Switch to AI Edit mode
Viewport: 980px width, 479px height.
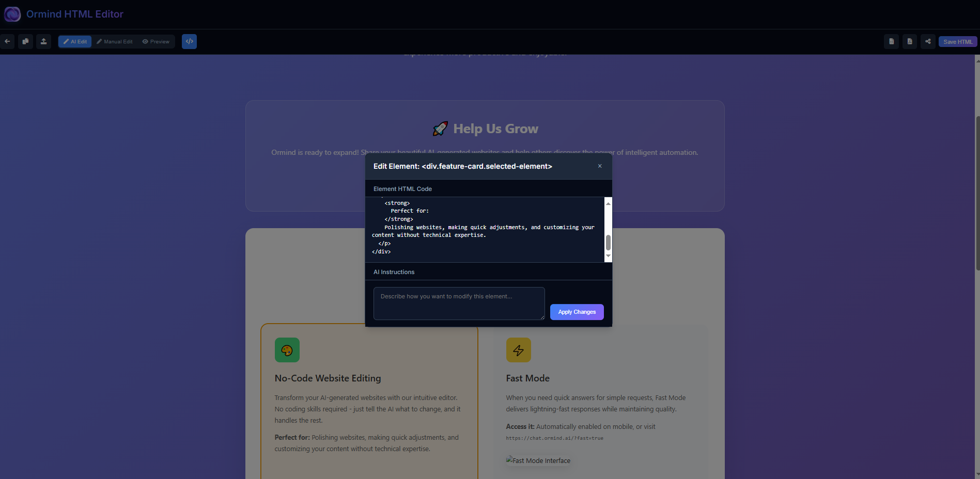(75, 42)
